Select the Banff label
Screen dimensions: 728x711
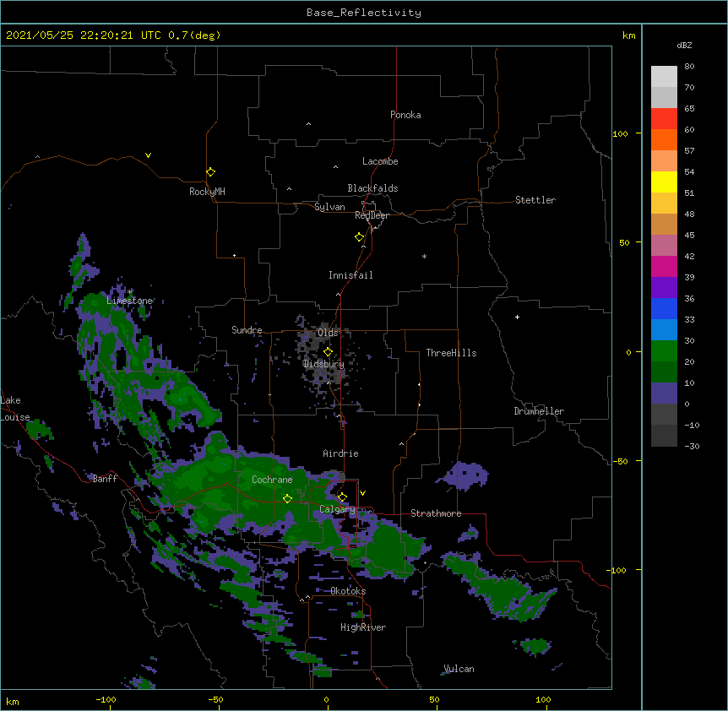(105, 479)
